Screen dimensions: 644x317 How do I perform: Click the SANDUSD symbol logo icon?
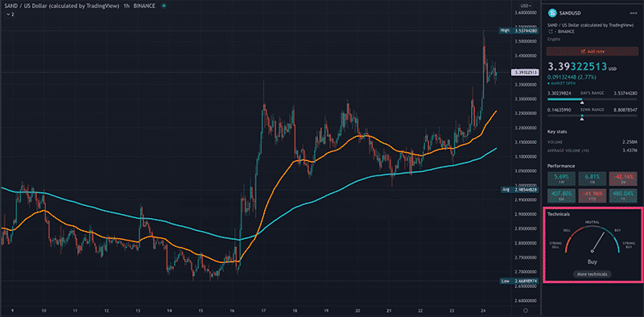(552, 13)
